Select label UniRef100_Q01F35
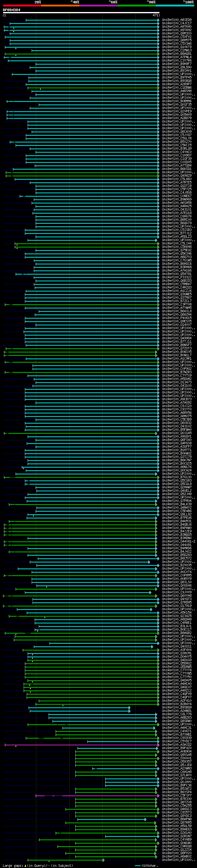The width and height of the screenshot is (197, 868). click(x=176, y=104)
